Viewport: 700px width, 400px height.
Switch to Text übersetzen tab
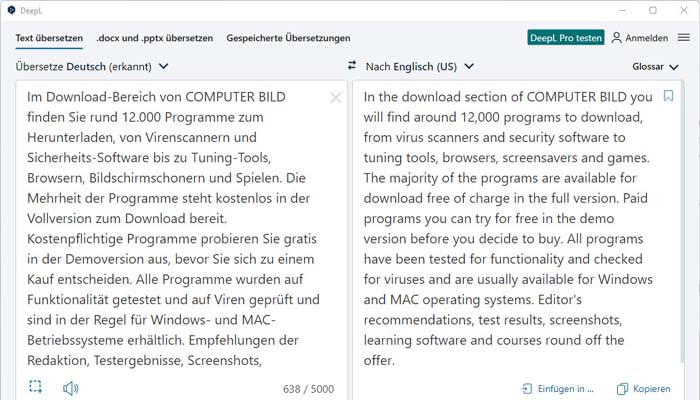(x=49, y=38)
